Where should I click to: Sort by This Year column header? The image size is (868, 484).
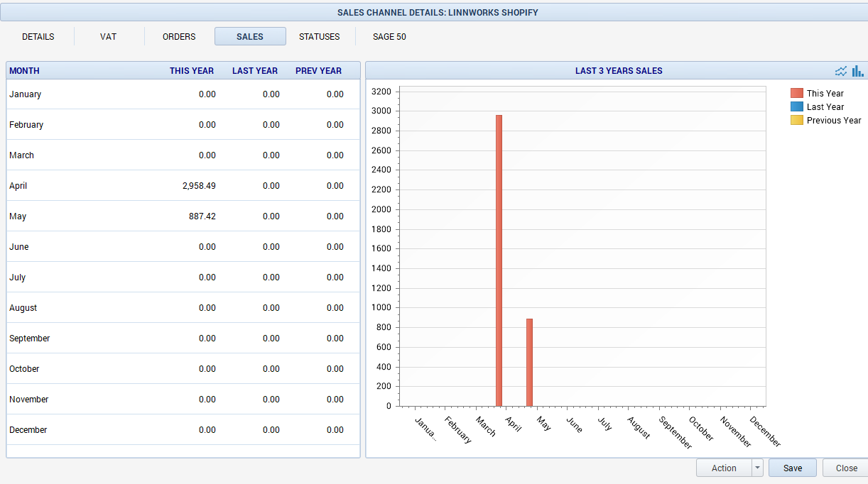(191, 71)
